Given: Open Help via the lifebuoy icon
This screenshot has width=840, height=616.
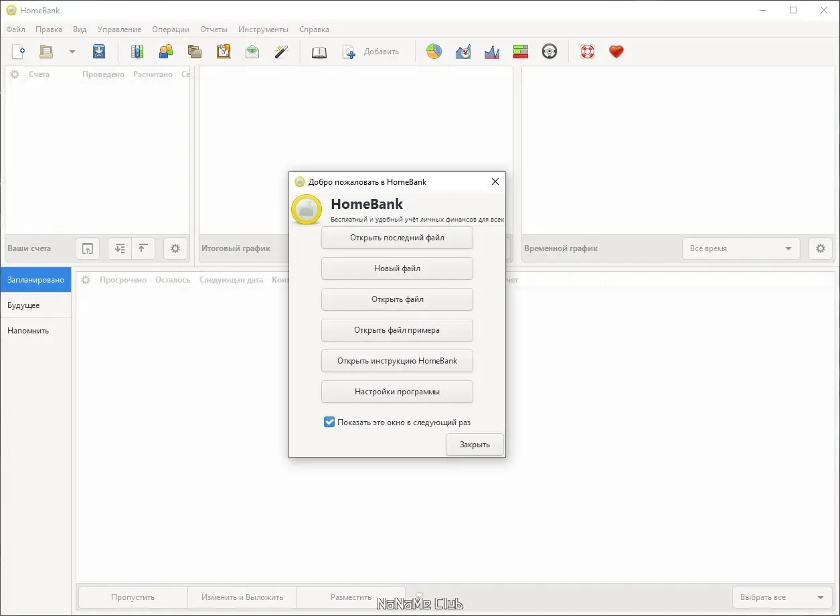Looking at the screenshot, I should (x=588, y=52).
